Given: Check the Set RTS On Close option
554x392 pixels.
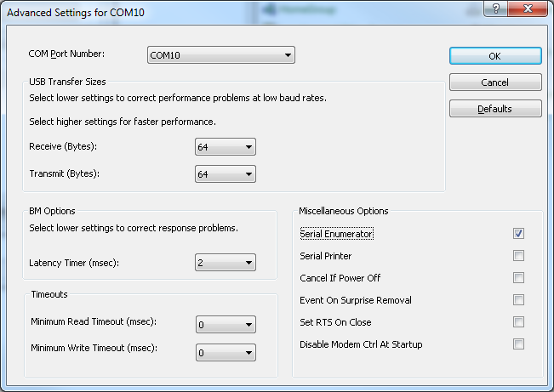Looking at the screenshot, I should [518, 321].
